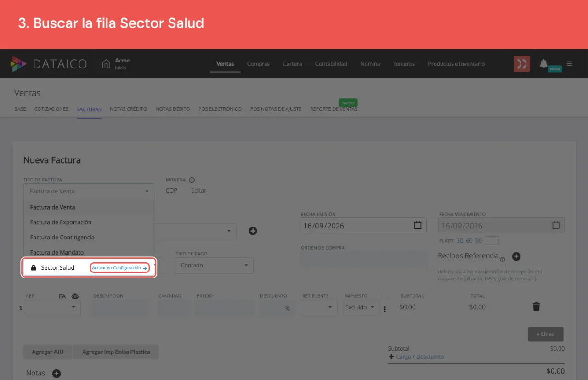The height and width of the screenshot is (380, 588).
Task: Click Agregar Imp Bolsa Plastica button
Action: coord(116,352)
